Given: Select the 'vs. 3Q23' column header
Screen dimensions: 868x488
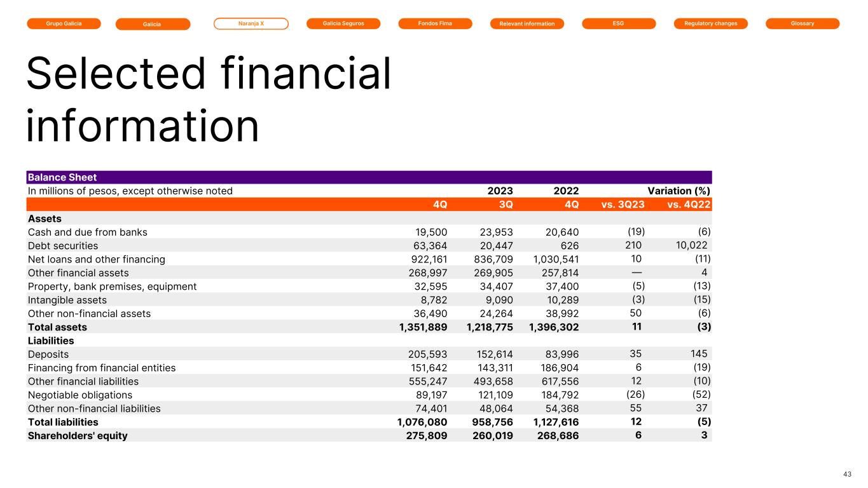Looking at the screenshot, I should 623,205.
